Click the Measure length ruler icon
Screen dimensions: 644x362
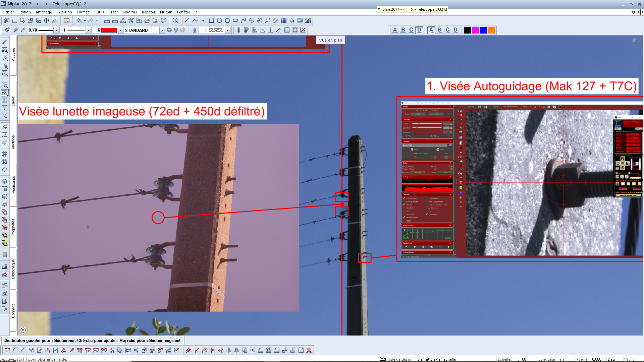click(107, 20)
